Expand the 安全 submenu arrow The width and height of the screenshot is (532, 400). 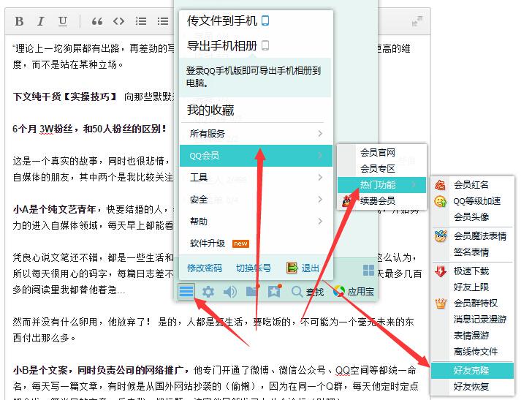pos(320,200)
